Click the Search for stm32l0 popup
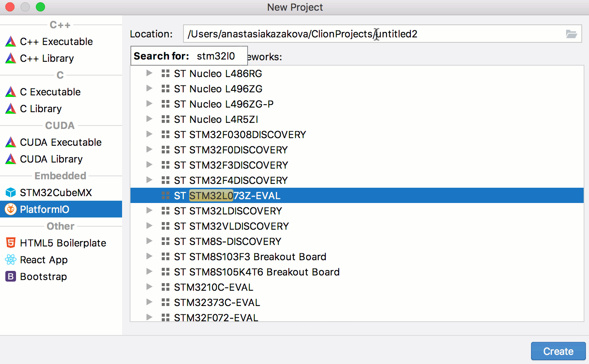589x364 pixels. tap(189, 56)
